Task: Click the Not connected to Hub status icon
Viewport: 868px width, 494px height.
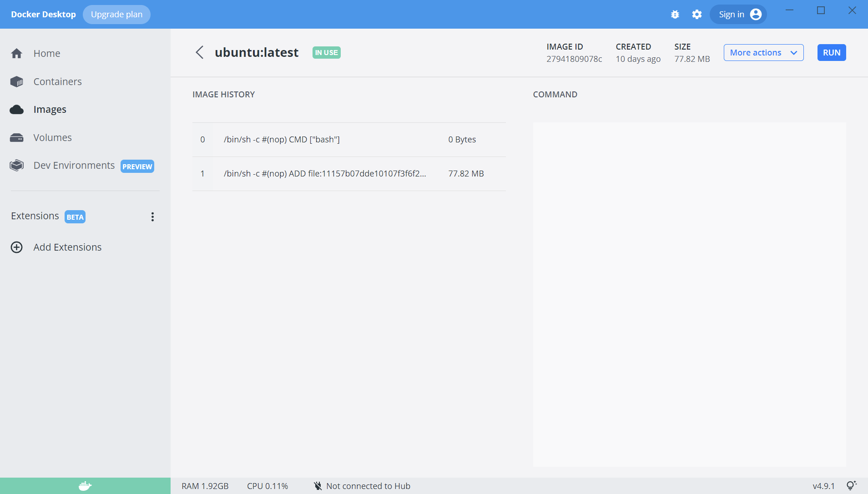Action: tap(318, 486)
